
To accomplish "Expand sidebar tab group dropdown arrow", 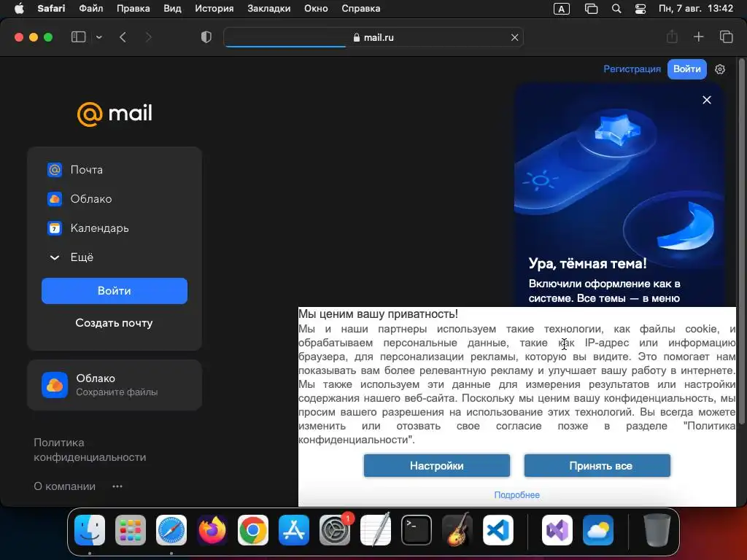I will 98,37.
